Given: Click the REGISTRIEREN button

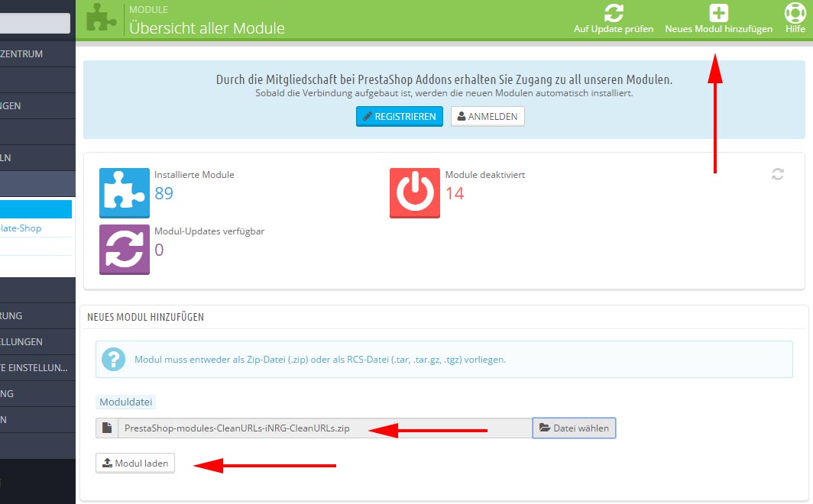Looking at the screenshot, I should (x=399, y=117).
